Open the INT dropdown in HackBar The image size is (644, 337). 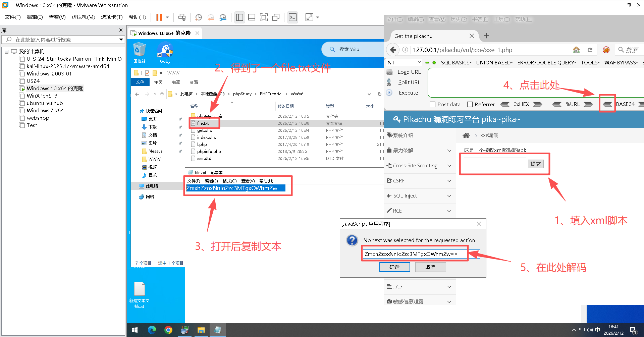click(404, 62)
